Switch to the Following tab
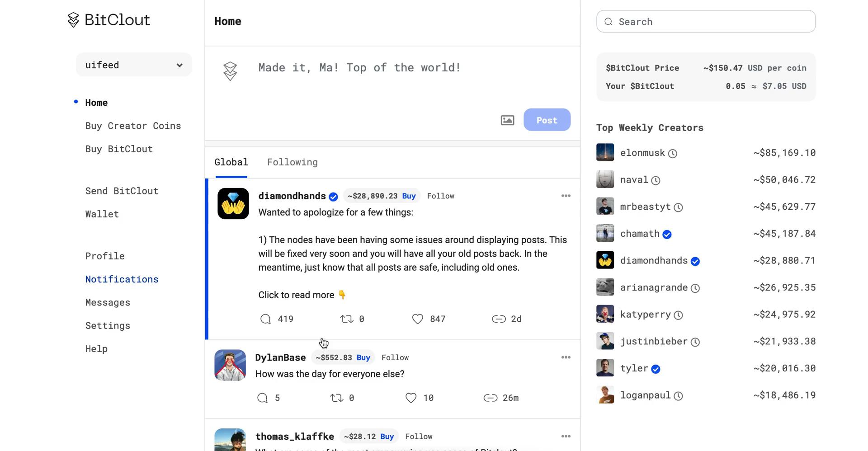868x451 pixels. [x=292, y=162]
